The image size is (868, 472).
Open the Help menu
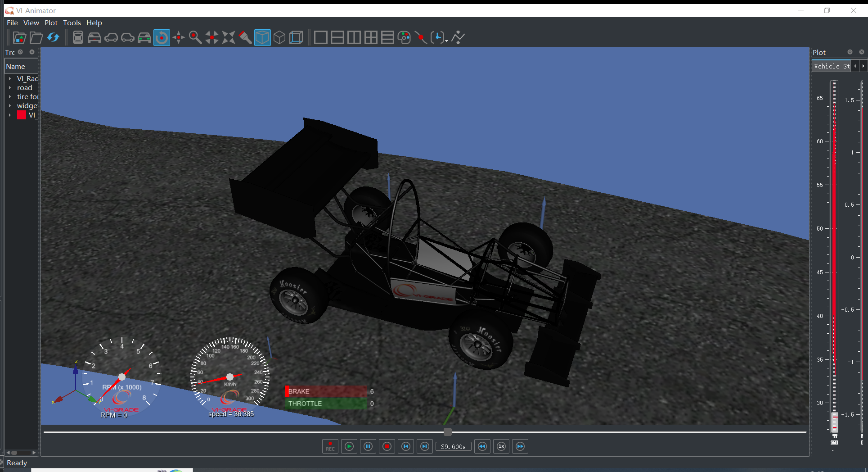[x=94, y=23]
